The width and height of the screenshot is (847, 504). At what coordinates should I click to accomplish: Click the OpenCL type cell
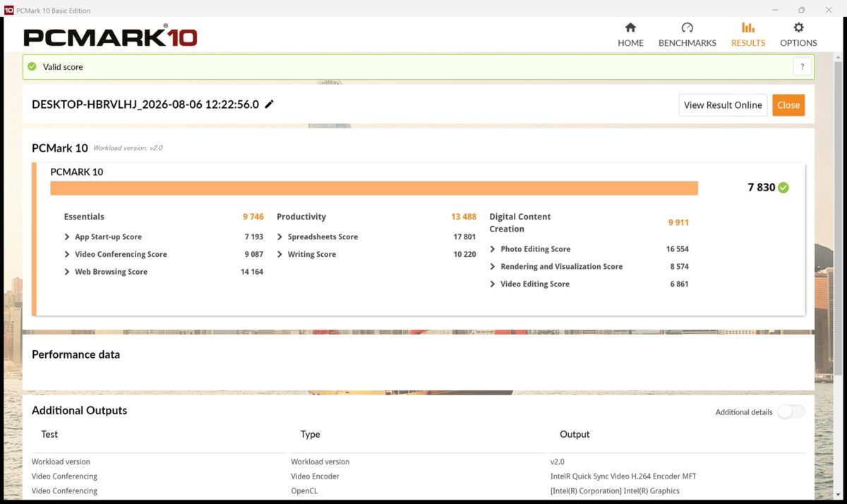[303, 491]
